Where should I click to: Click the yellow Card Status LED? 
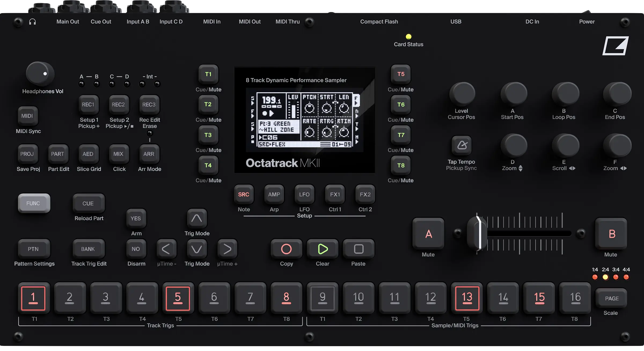pos(408,36)
